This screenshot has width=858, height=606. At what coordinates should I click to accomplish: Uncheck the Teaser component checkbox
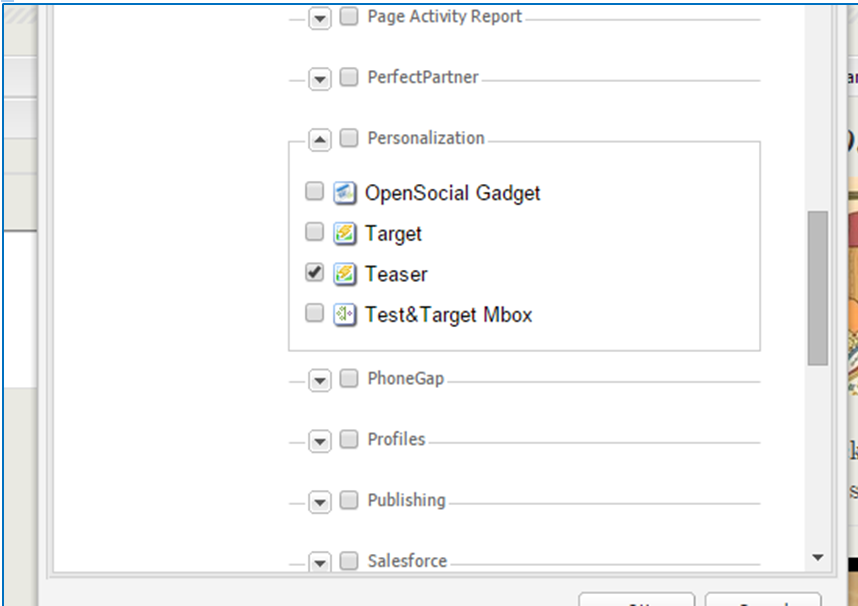(314, 272)
